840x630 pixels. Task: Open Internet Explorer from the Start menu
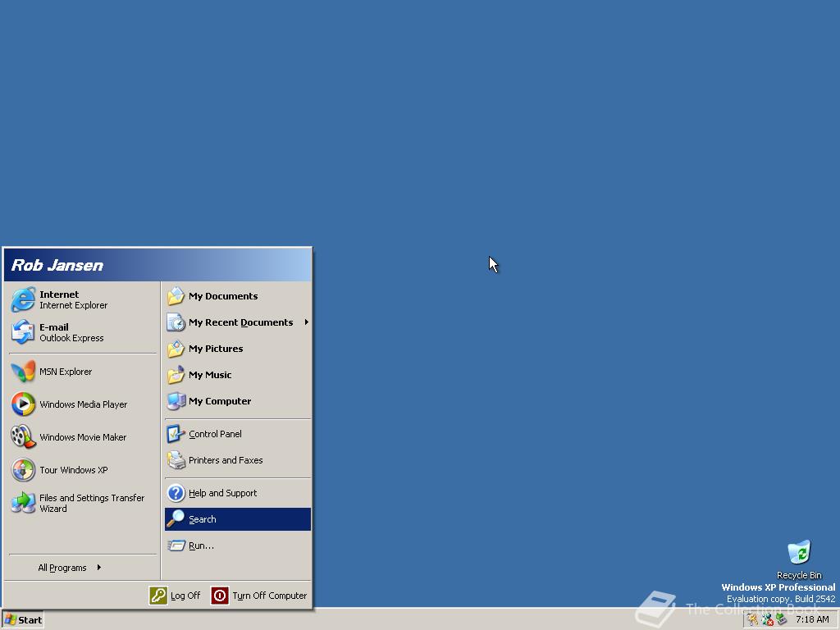point(83,299)
